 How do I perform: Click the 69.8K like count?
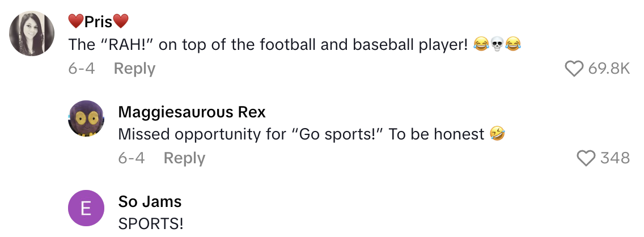click(609, 69)
